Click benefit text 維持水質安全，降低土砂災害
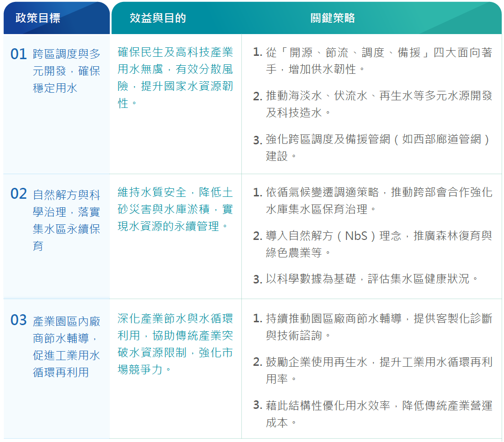Image resolution: width=504 pixels, height=442 pixels. [x=175, y=209]
